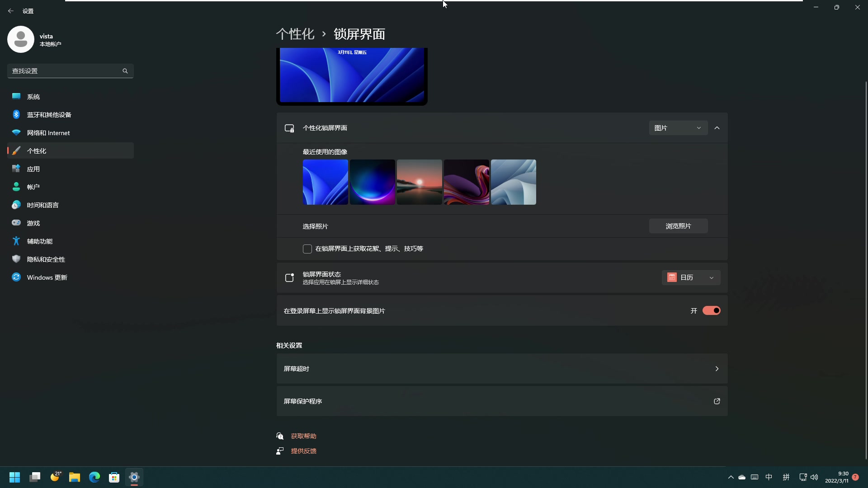This screenshot has height=488, width=868.
Task: Click the network display tray icon
Action: click(x=803, y=477)
